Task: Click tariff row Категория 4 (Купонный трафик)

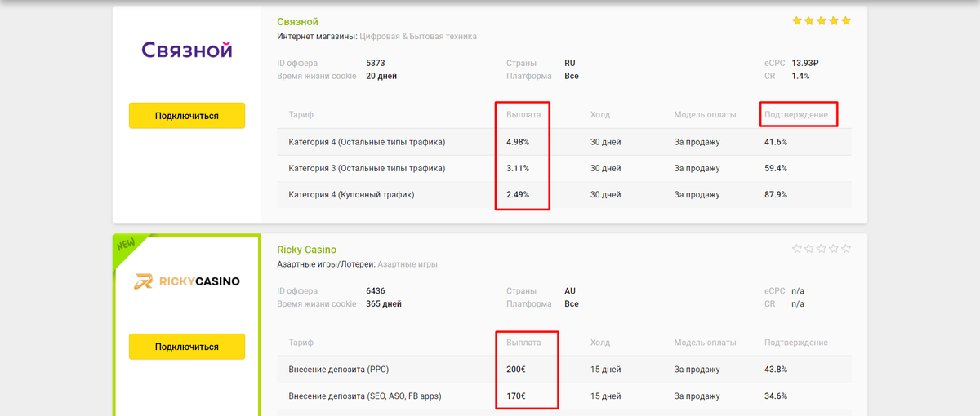Action: pyautogui.click(x=563, y=194)
